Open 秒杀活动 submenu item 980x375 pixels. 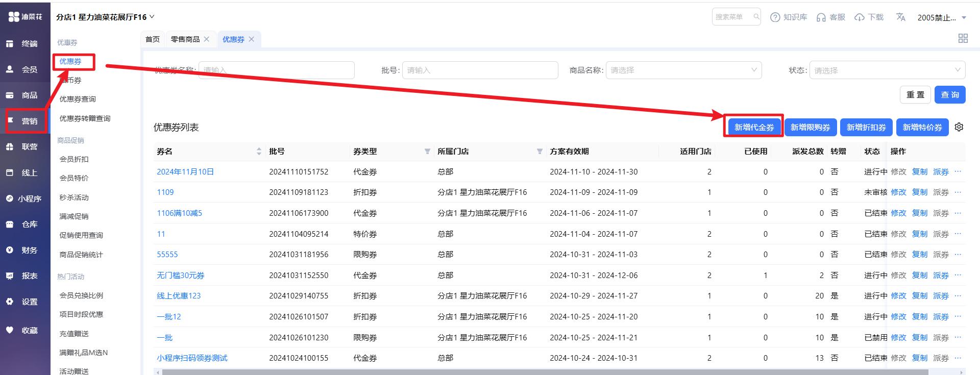[x=74, y=197]
